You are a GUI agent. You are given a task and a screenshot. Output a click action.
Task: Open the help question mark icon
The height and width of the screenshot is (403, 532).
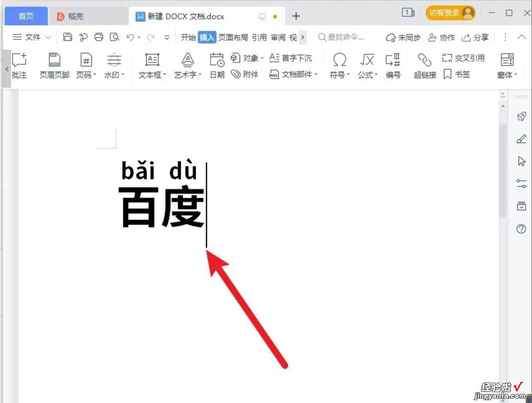521,229
